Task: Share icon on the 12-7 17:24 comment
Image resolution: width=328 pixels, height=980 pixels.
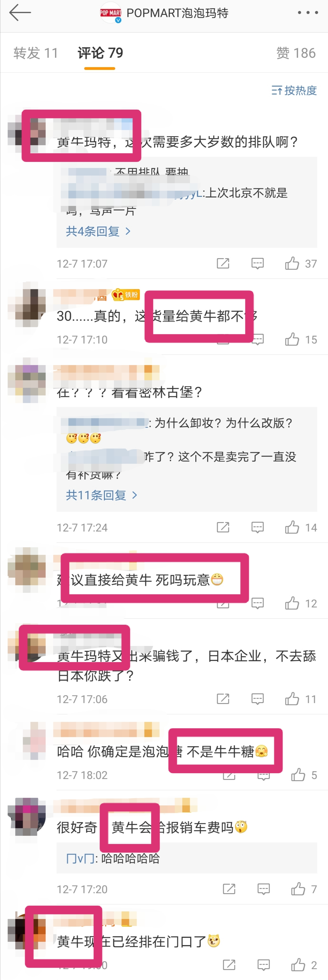Action: coord(223,527)
